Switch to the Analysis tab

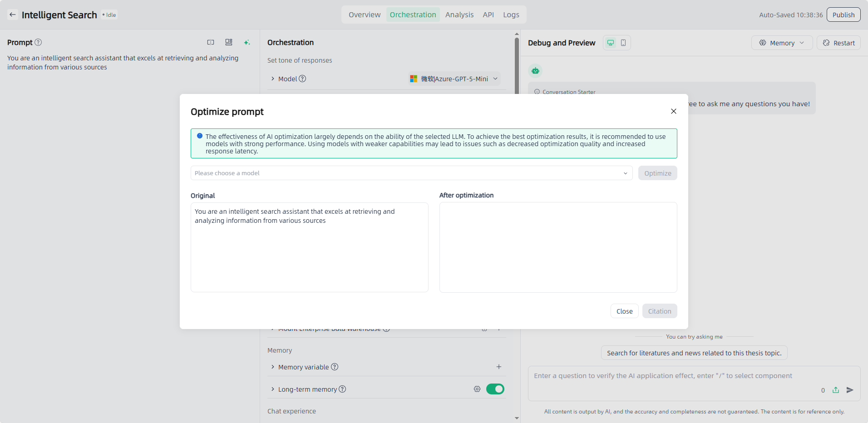tap(459, 15)
